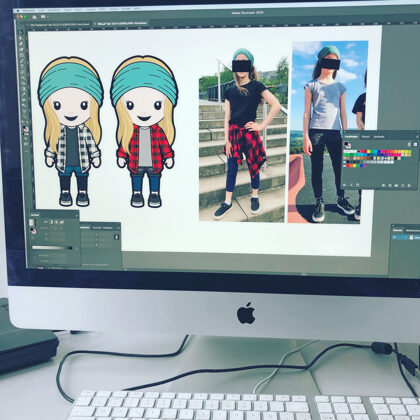The height and width of the screenshot is (420, 420).
Task: Select the Selection tool at toolbar top
Action: tap(20, 33)
